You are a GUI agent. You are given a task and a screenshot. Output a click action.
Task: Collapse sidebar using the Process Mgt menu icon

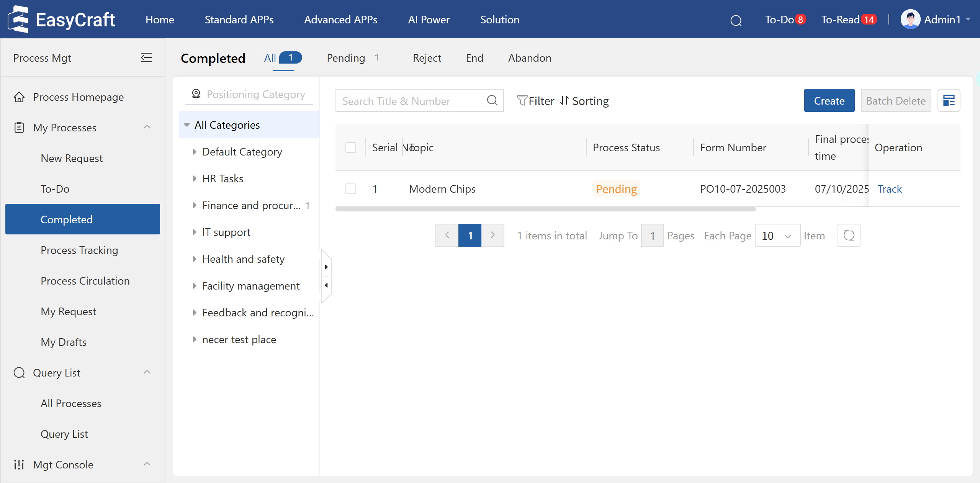tap(146, 58)
